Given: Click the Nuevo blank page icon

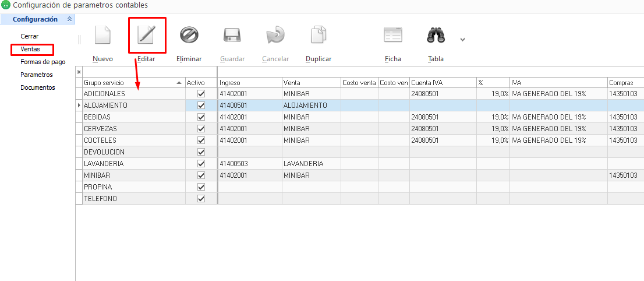Looking at the screenshot, I should (102, 35).
